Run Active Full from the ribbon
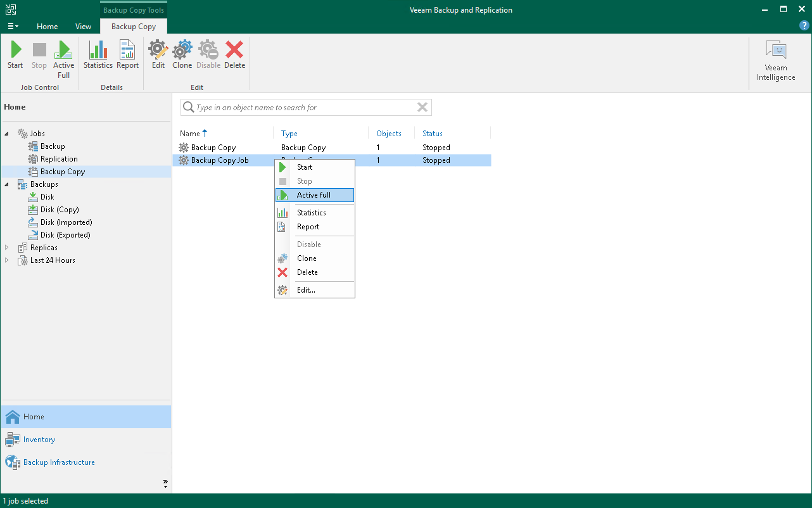This screenshot has height=508, width=812. coord(63,60)
